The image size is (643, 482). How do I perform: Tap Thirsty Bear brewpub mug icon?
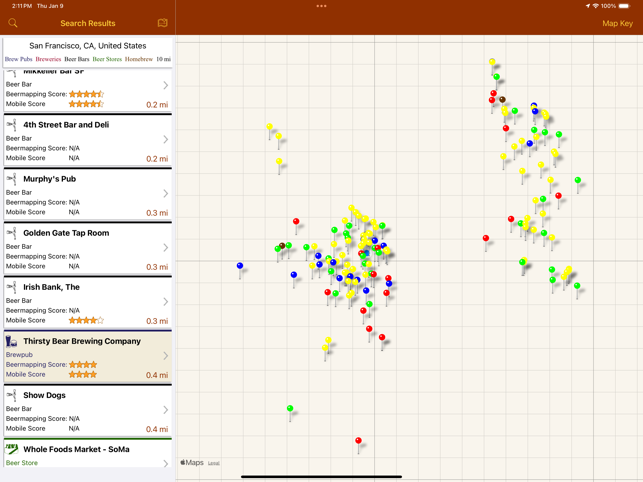pos(12,341)
